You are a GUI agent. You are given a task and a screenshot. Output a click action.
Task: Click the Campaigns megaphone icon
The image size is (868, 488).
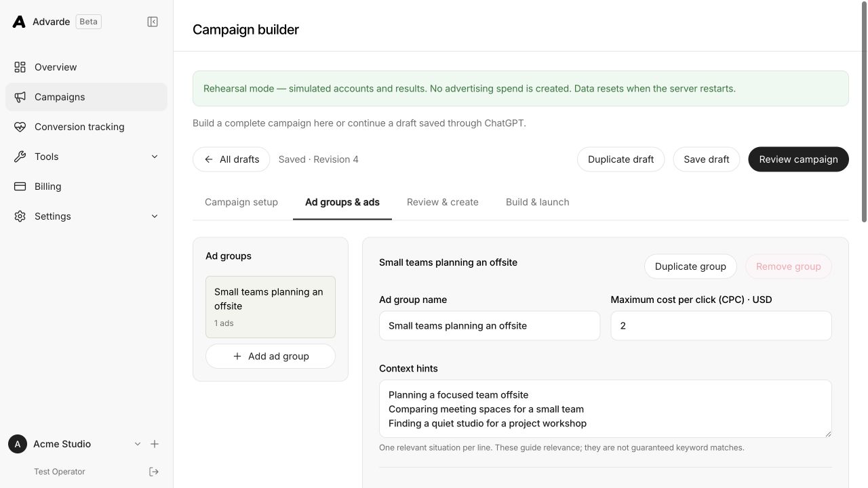[20, 97]
